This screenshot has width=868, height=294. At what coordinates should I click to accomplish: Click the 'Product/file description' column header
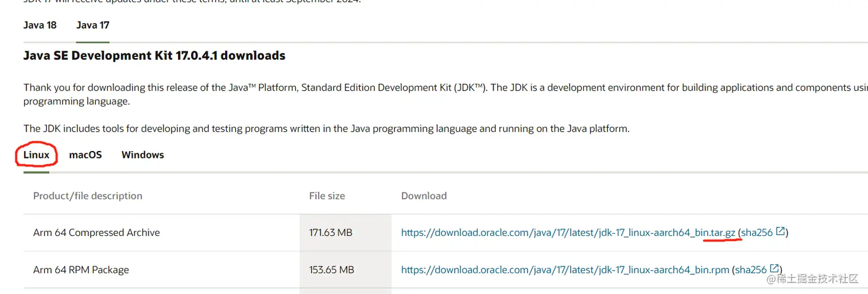88,196
